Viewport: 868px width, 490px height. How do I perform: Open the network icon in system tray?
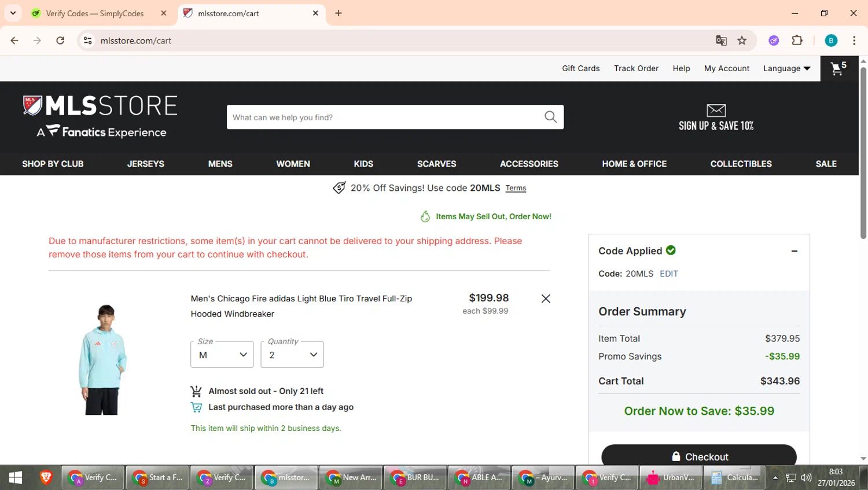[791, 478]
